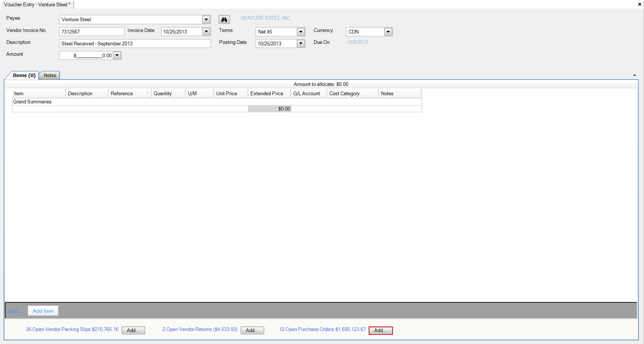Sort by the Reference column header
The width and height of the screenshot is (644, 344).
[130, 93]
